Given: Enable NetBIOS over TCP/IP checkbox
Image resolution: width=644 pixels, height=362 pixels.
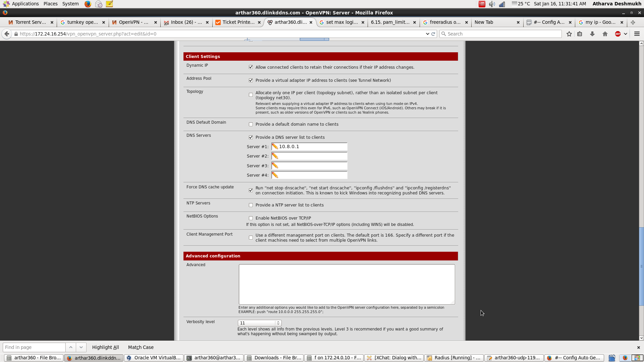Looking at the screenshot, I should tap(251, 218).
